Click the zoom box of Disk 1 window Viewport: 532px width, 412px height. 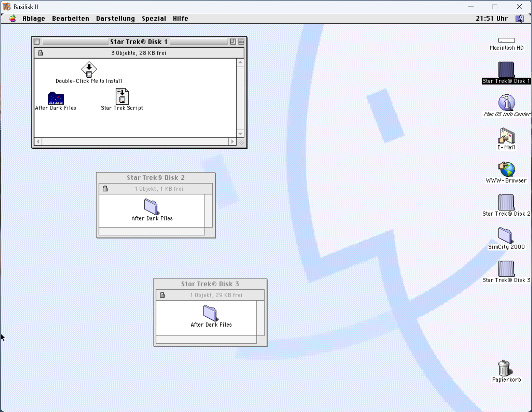pos(233,42)
